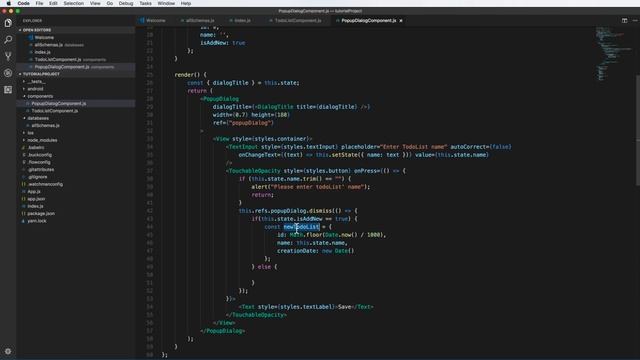Open the Edit menu
This screenshot has width=640, height=360.
coord(53,3)
